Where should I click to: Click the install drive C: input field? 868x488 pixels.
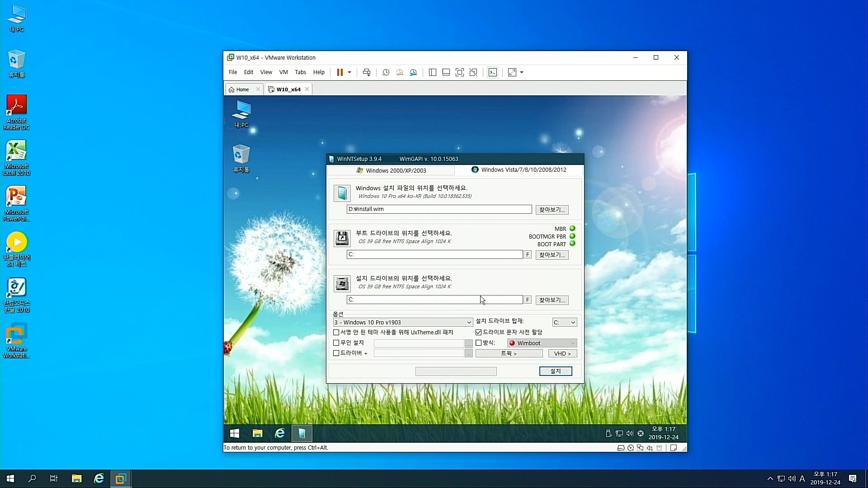[434, 300]
